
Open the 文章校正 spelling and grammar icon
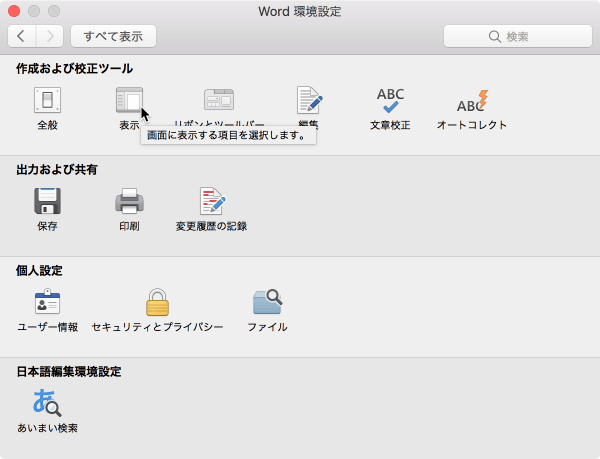coord(390,100)
